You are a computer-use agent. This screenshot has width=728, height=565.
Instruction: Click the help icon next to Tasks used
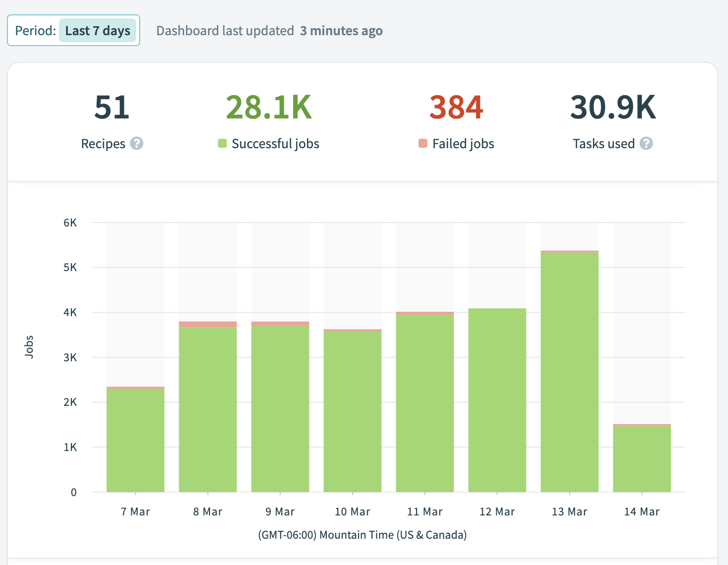pos(646,144)
